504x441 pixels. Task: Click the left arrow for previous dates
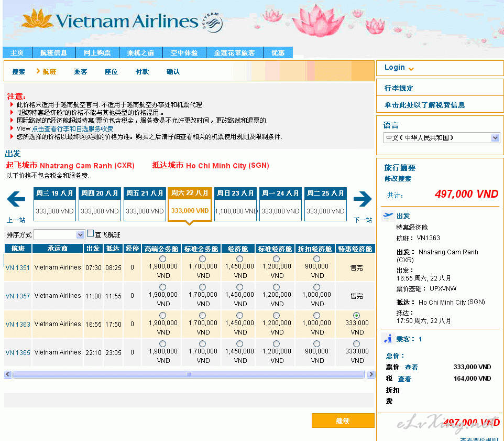[16, 199]
